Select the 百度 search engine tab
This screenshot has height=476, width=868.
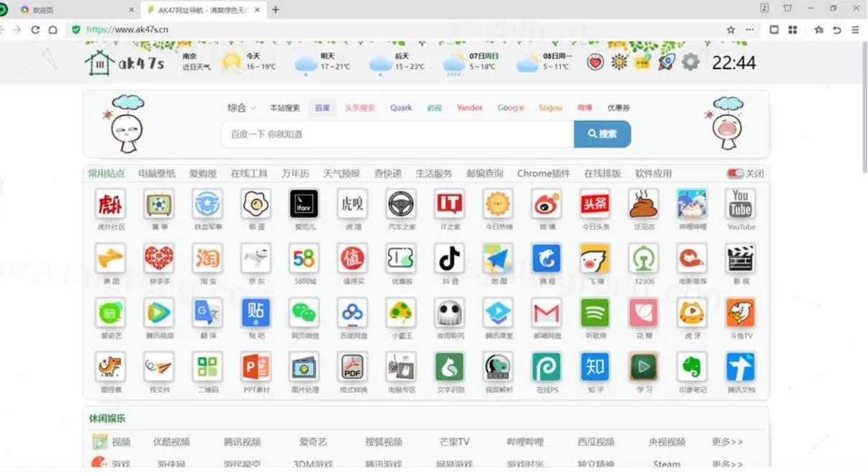tap(323, 108)
